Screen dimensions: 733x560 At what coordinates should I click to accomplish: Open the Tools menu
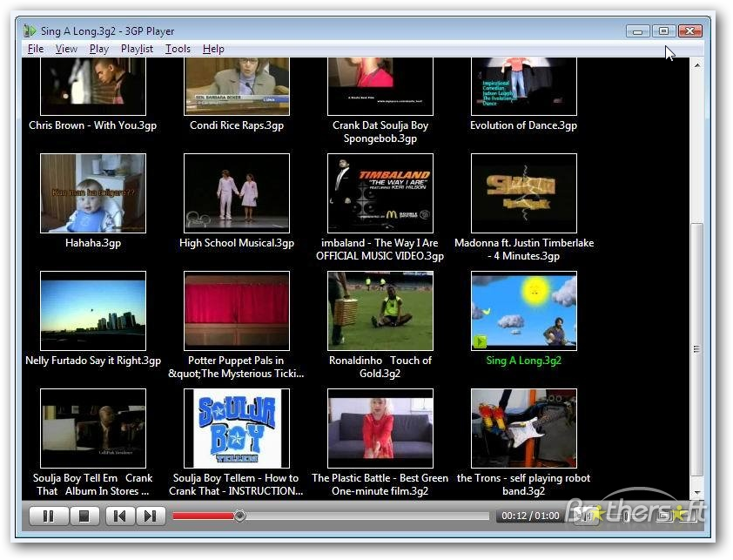(x=178, y=49)
